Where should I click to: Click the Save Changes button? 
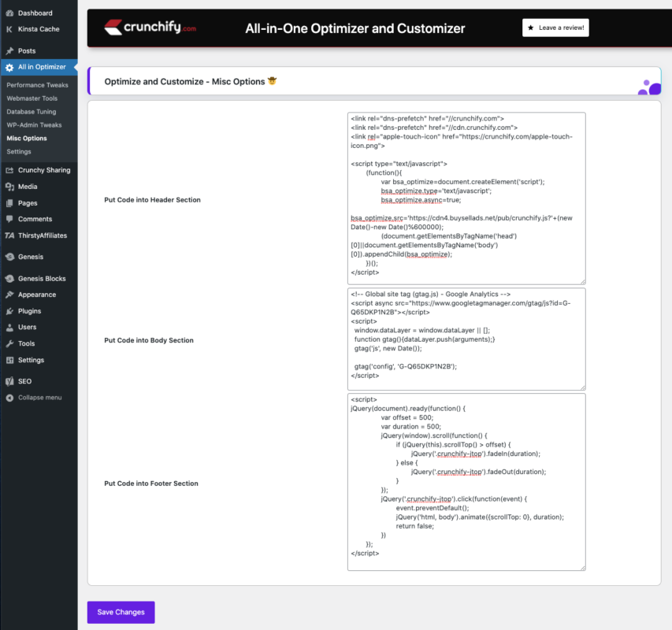pos(121,612)
